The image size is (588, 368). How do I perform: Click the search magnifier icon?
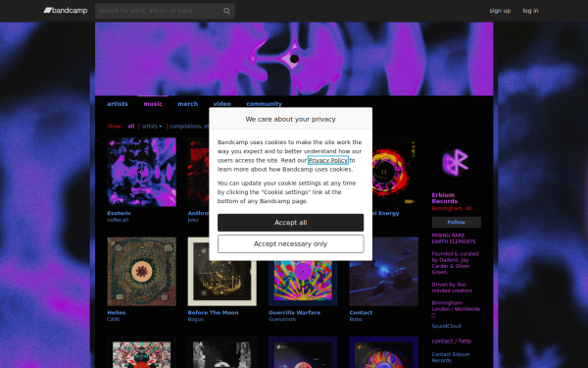226,11
